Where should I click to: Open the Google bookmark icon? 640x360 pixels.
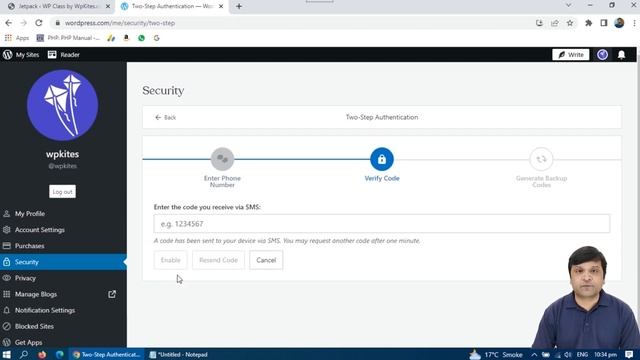click(x=157, y=38)
